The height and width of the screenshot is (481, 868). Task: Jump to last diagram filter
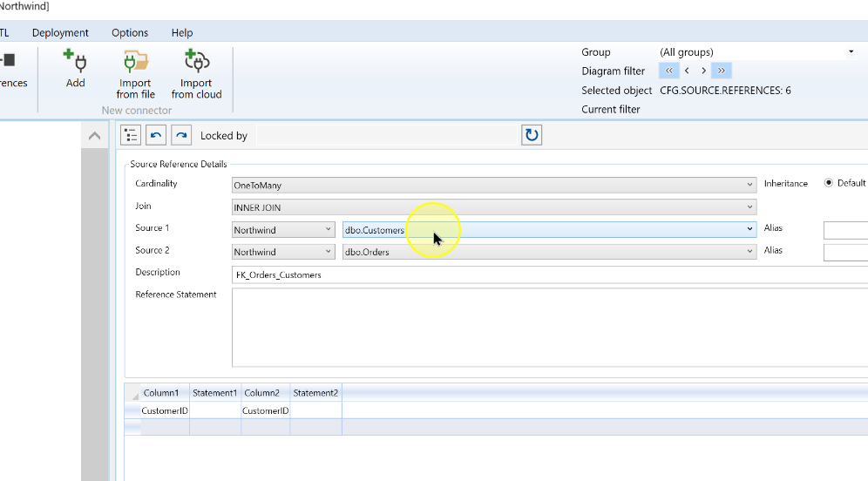[x=722, y=71]
